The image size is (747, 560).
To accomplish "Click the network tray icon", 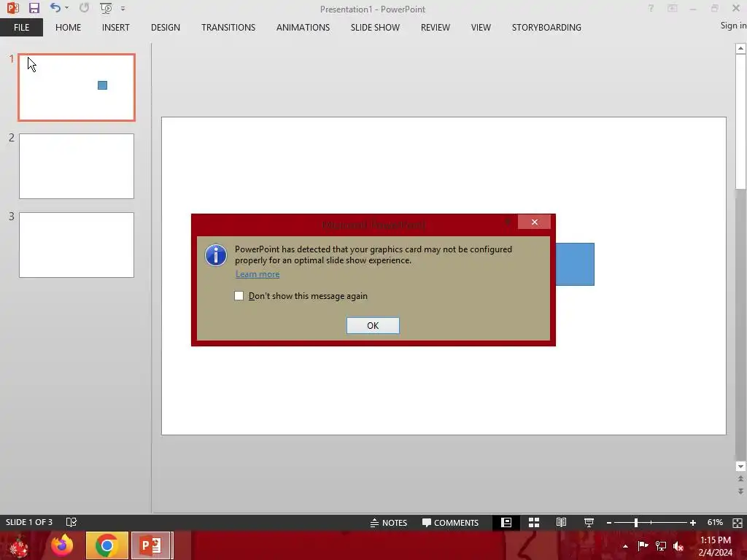I will (x=660, y=545).
